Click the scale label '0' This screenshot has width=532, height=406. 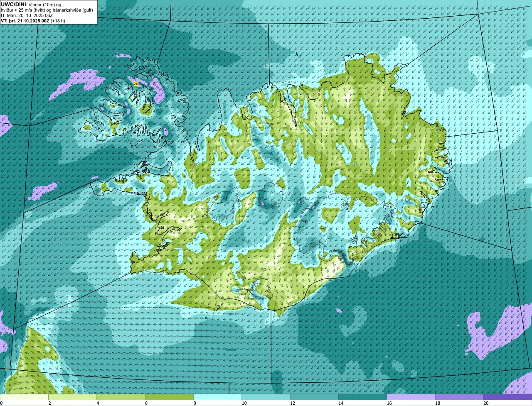tap(1, 403)
